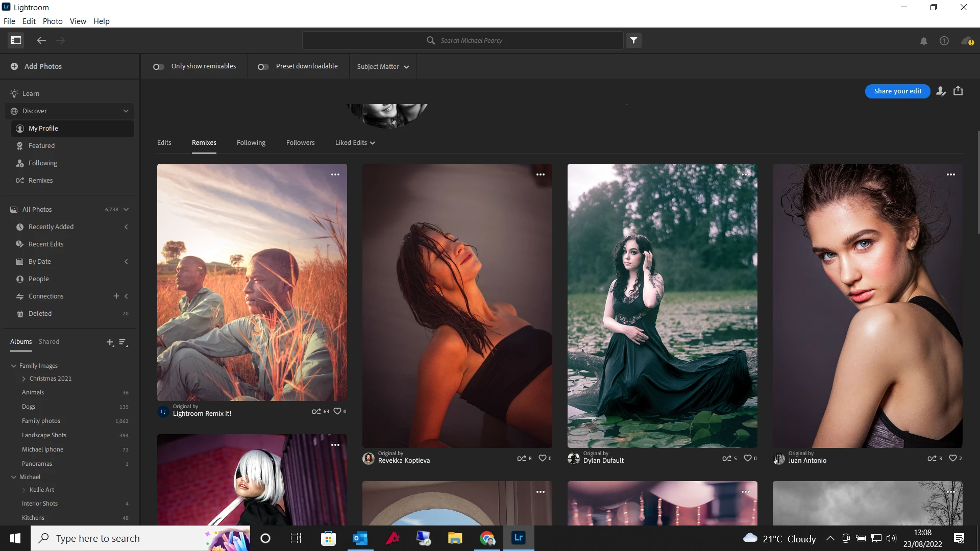Click the Share your edit button
980x551 pixels.
tap(897, 91)
